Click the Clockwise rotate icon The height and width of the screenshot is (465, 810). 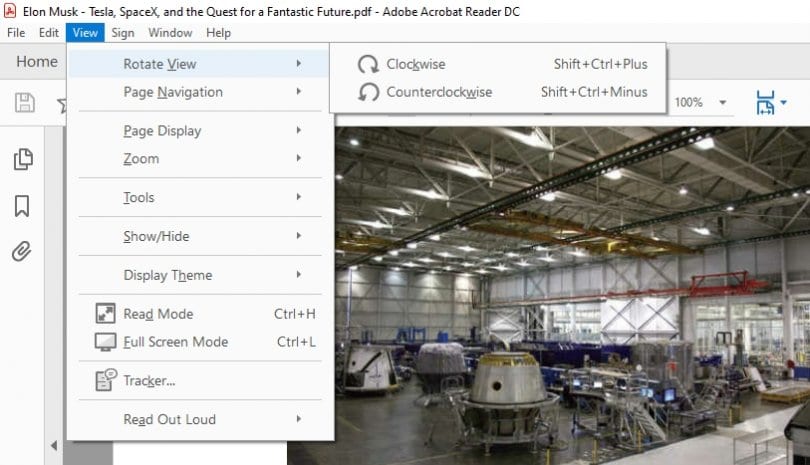coord(368,64)
